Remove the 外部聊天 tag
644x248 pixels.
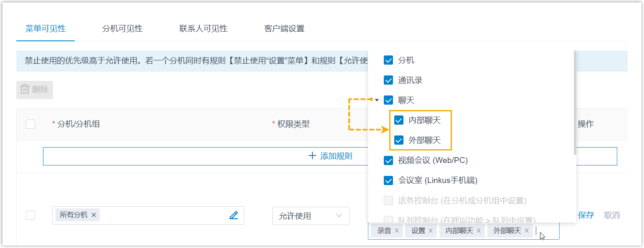527,230
